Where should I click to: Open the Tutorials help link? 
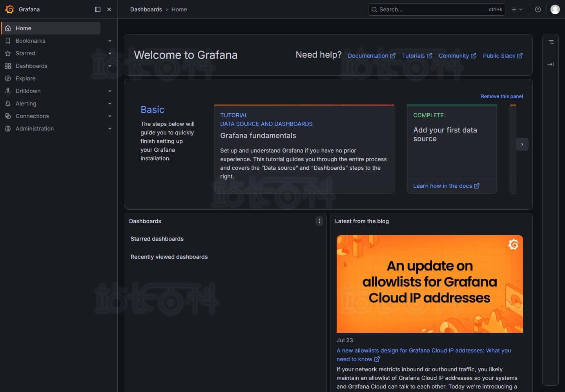tap(417, 56)
